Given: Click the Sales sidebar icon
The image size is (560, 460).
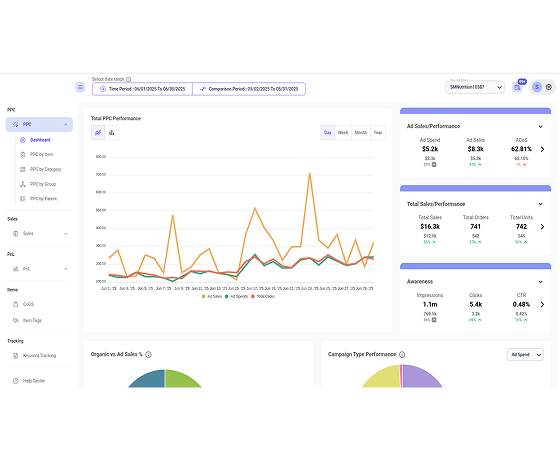Looking at the screenshot, I should click(x=16, y=234).
